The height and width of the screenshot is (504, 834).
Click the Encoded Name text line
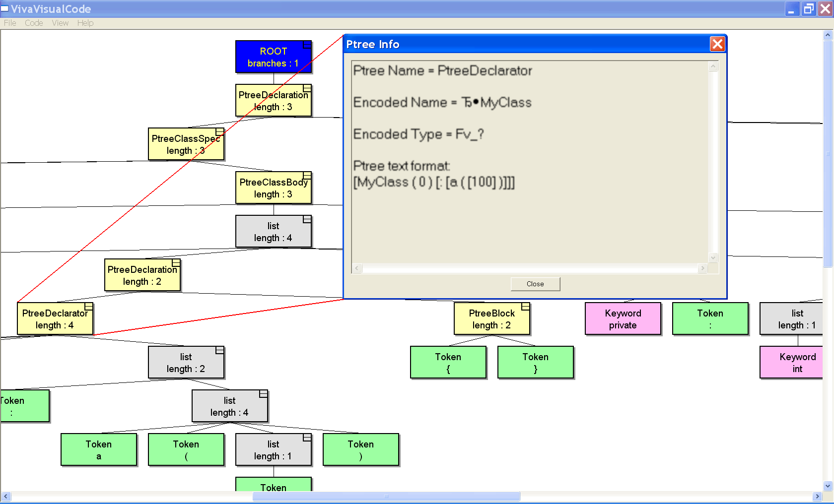point(442,103)
